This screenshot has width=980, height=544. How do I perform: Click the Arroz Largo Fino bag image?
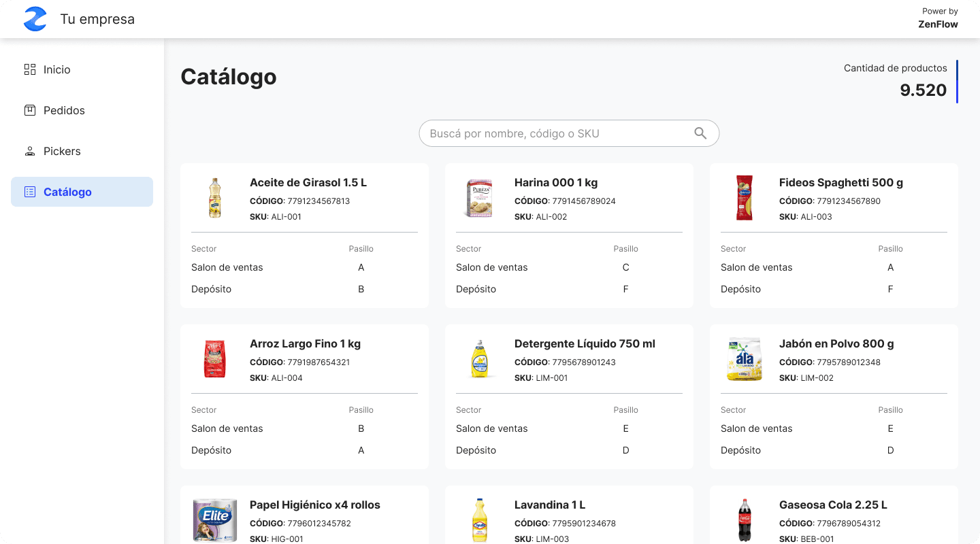pos(215,359)
